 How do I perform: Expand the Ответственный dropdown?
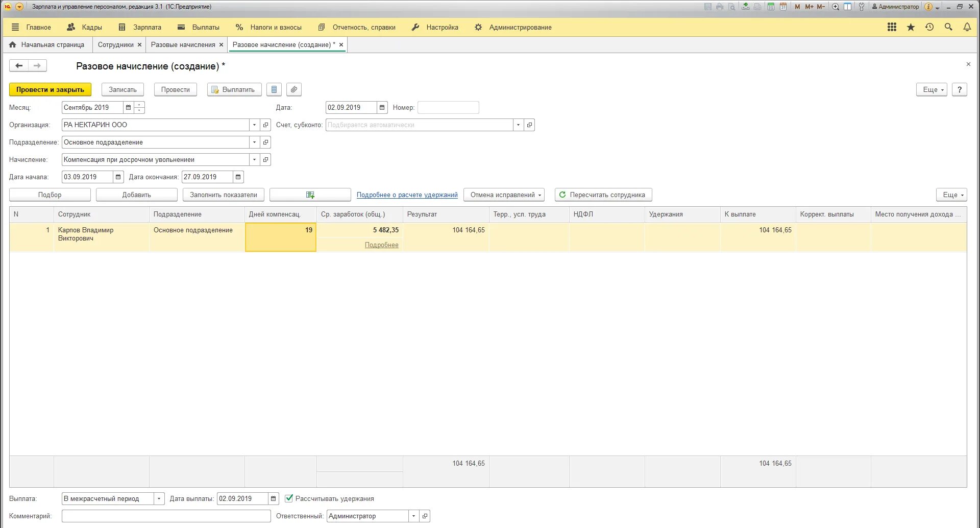(413, 516)
